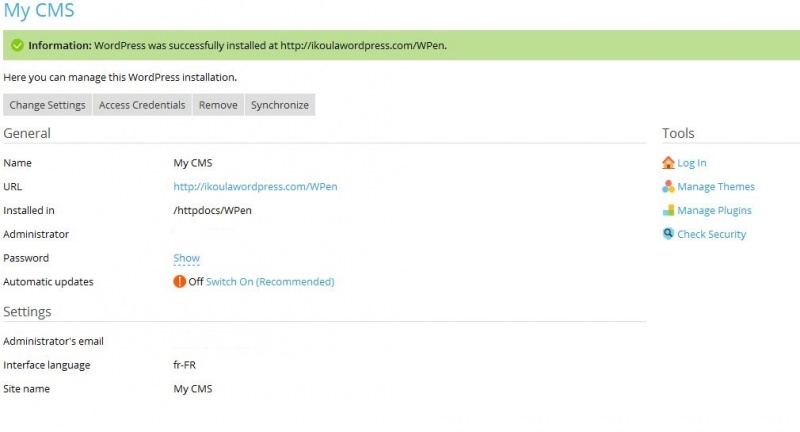This screenshot has width=800, height=432.
Task: Open Access Credentials
Action: point(142,105)
